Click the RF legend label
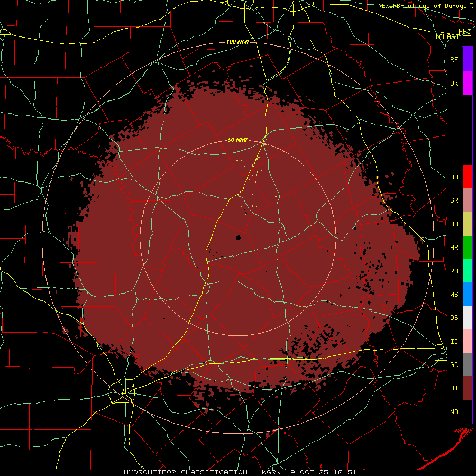476x476 pixels. (454, 59)
